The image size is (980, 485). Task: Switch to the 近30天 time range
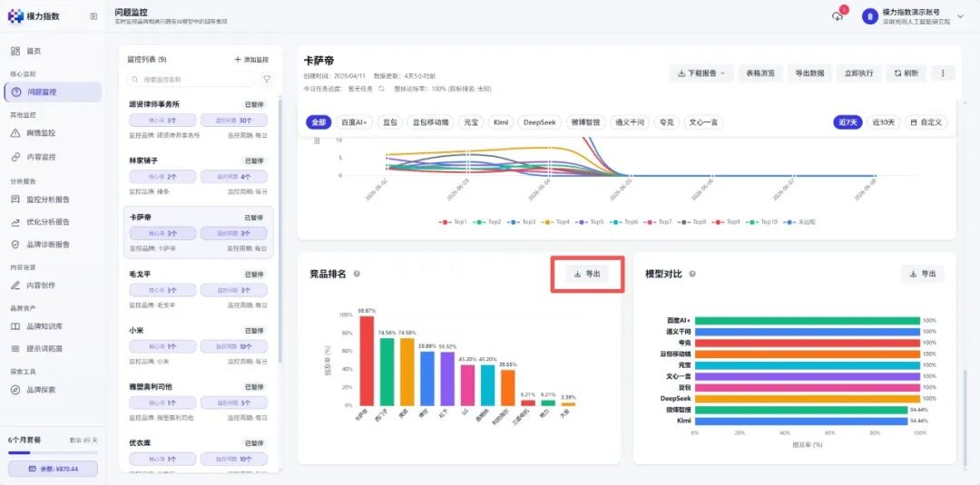coord(883,122)
